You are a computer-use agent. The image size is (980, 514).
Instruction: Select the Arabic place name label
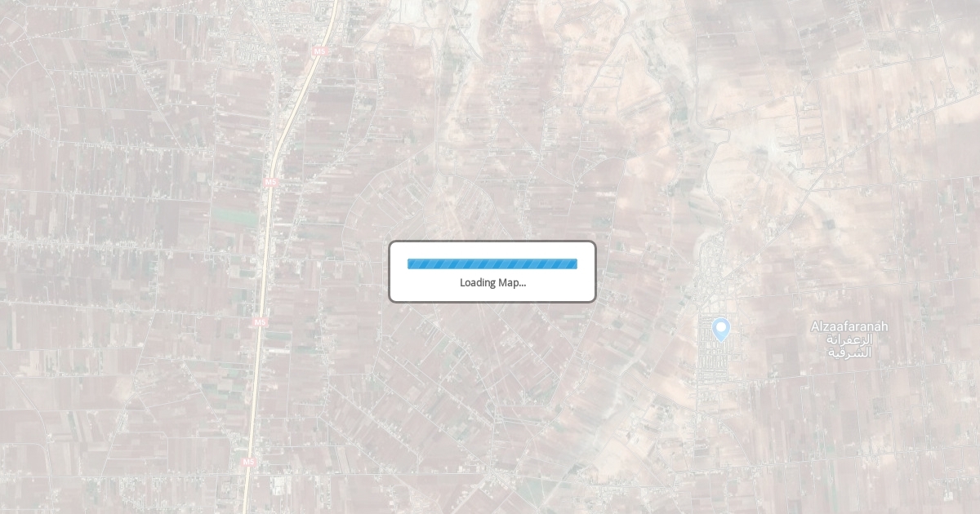tap(849, 345)
